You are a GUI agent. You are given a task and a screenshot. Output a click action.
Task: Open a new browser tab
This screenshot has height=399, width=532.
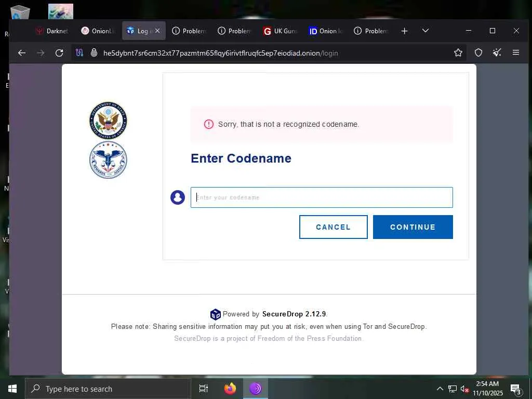coord(404,31)
